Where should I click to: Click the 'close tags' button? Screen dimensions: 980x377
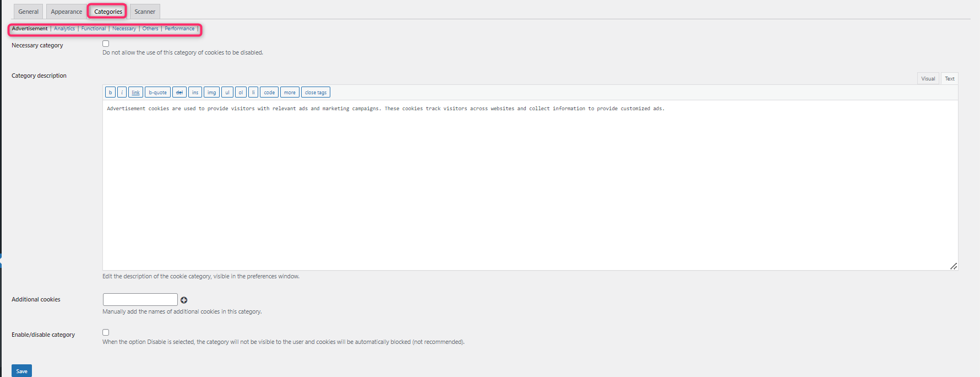(x=315, y=93)
